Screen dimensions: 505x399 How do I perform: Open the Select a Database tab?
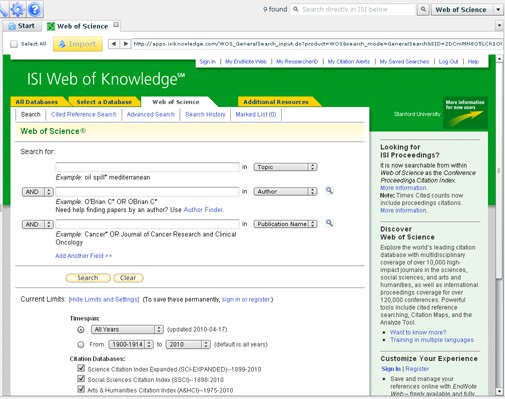[104, 102]
